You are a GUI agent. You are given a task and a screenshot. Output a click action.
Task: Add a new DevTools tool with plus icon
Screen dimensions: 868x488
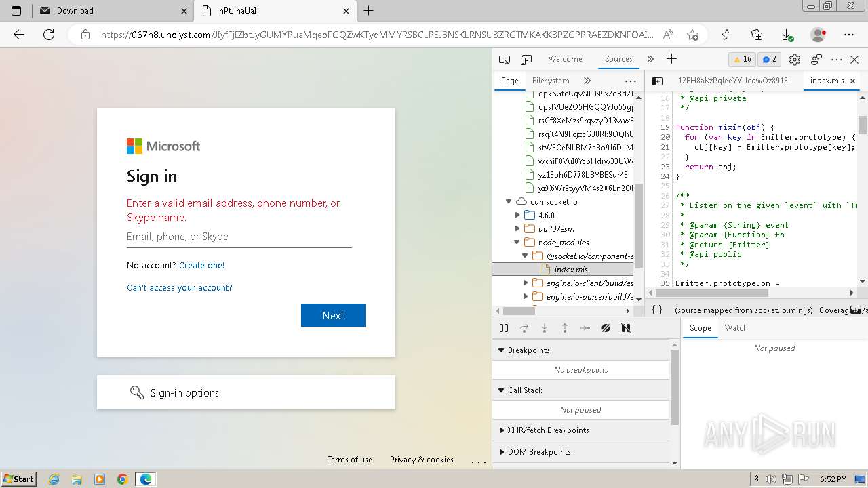tap(671, 59)
